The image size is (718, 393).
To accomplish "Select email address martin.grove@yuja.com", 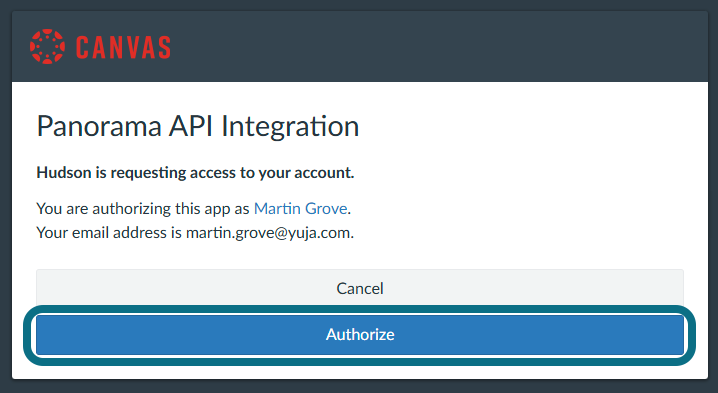I will [268, 233].
